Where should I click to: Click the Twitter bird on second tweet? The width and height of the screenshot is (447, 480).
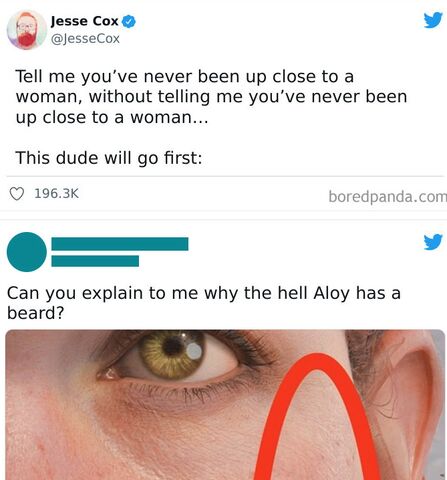tap(433, 242)
